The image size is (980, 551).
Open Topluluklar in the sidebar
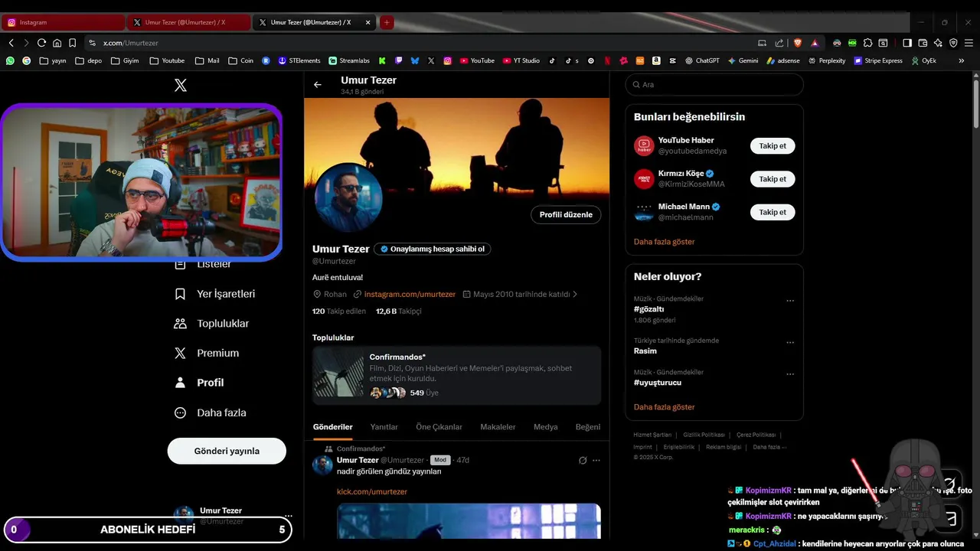[x=212, y=324]
